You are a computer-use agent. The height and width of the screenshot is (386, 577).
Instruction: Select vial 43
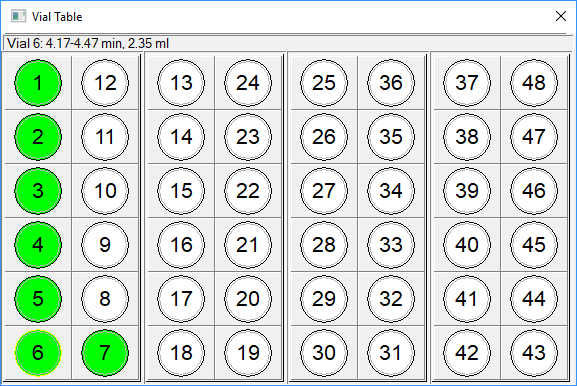click(534, 353)
